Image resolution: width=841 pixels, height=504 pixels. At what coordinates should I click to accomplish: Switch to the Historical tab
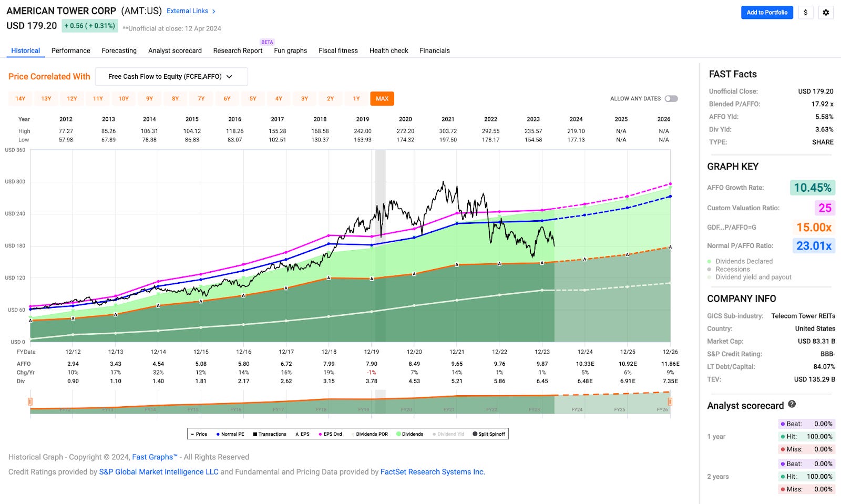[x=26, y=50]
